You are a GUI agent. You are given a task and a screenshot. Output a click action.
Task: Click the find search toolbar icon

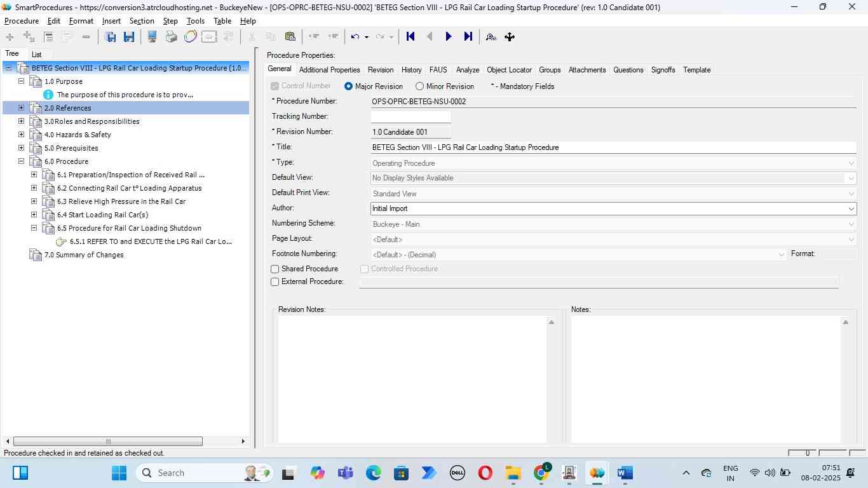pos(491,37)
